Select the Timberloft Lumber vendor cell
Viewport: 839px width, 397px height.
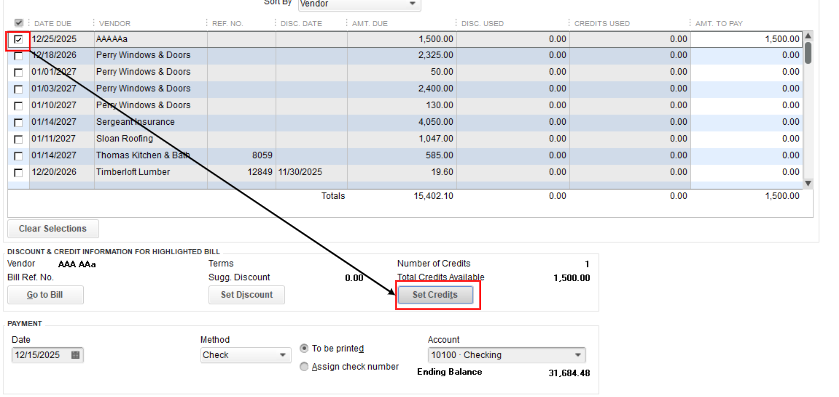click(151, 172)
